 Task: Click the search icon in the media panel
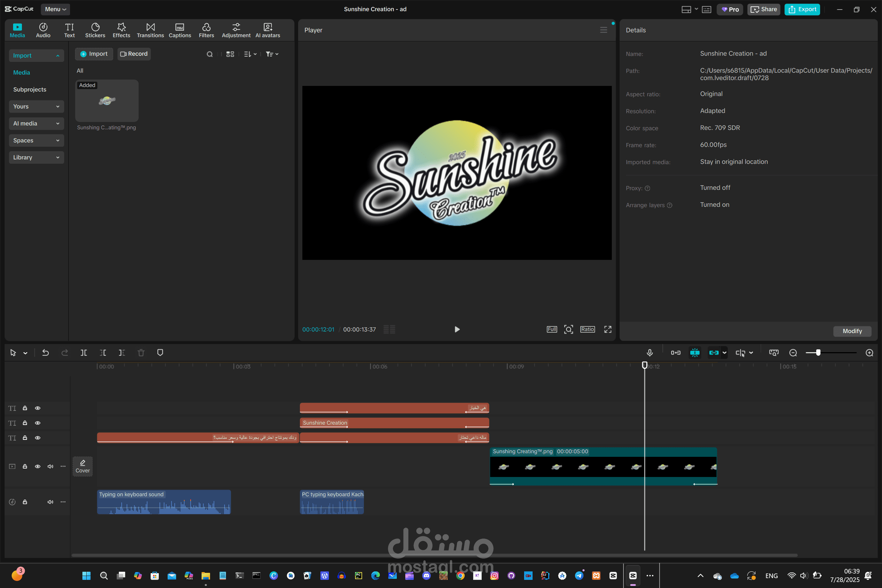[210, 54]
